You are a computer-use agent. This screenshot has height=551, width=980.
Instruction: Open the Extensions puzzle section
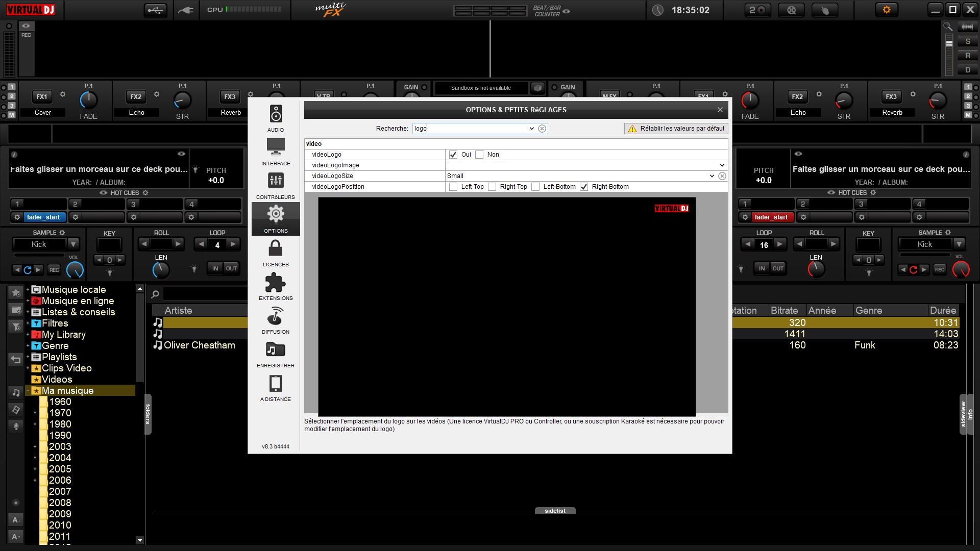coord(276,286)
